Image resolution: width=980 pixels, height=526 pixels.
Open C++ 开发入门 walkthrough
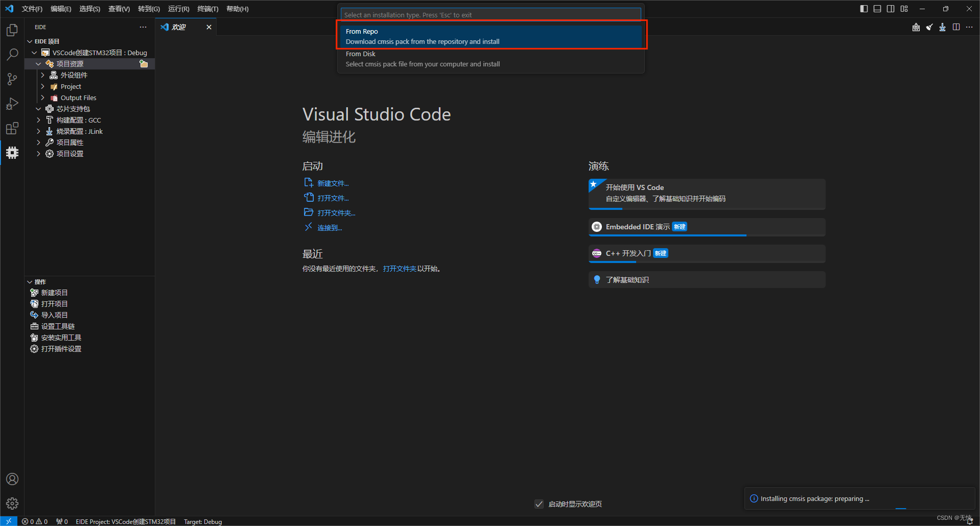[707, 254]
